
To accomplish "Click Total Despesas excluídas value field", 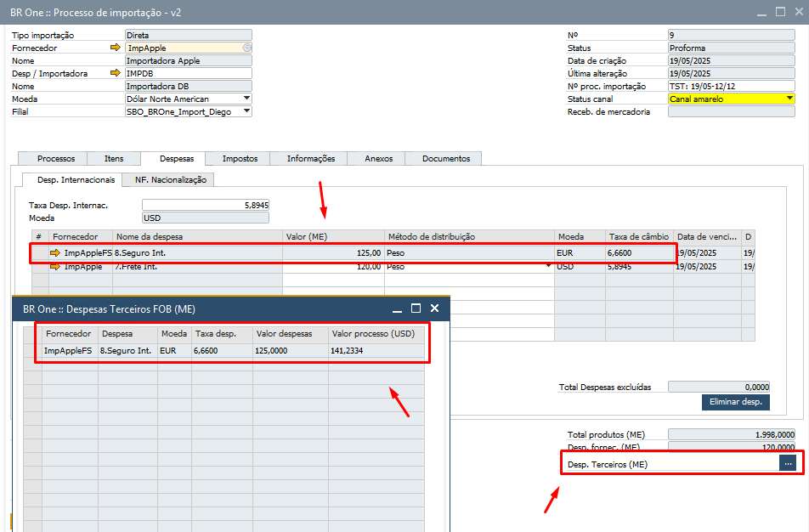I will (719, 387).
